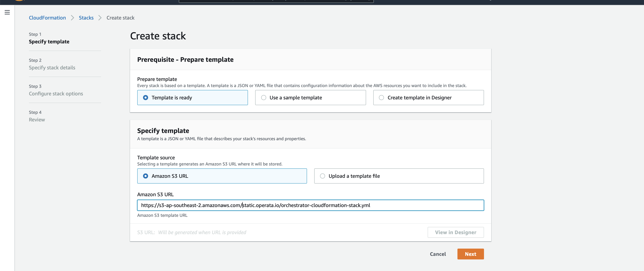This screenshot has height=271, width=644.
Task: Click chevron after CloudFormation breadcrumb
Action: coord(72,18)
